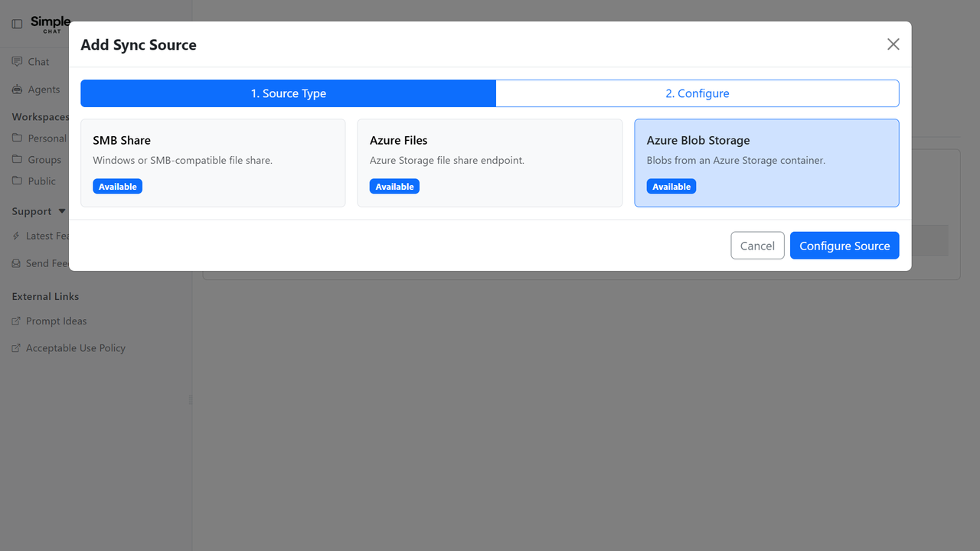Screen dimensions: 980x551
Task: Click the External Links heading
Action: coord(45,296)
